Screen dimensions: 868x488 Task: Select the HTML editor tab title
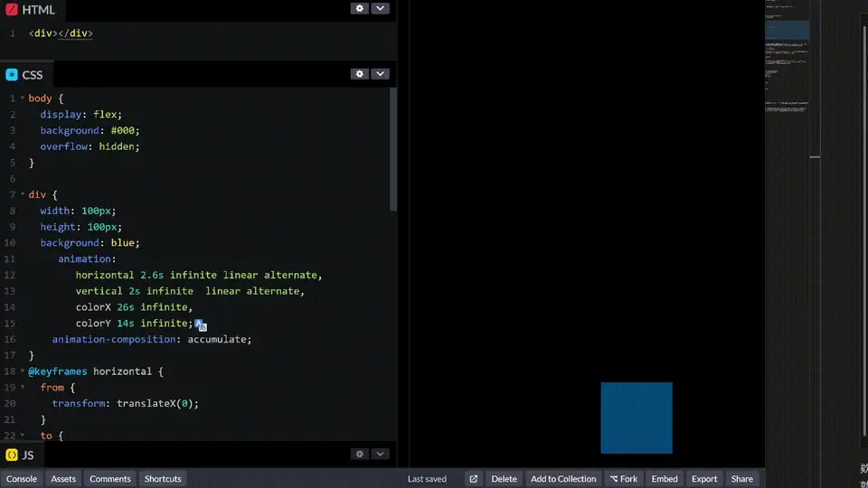[x=38, y=10]
